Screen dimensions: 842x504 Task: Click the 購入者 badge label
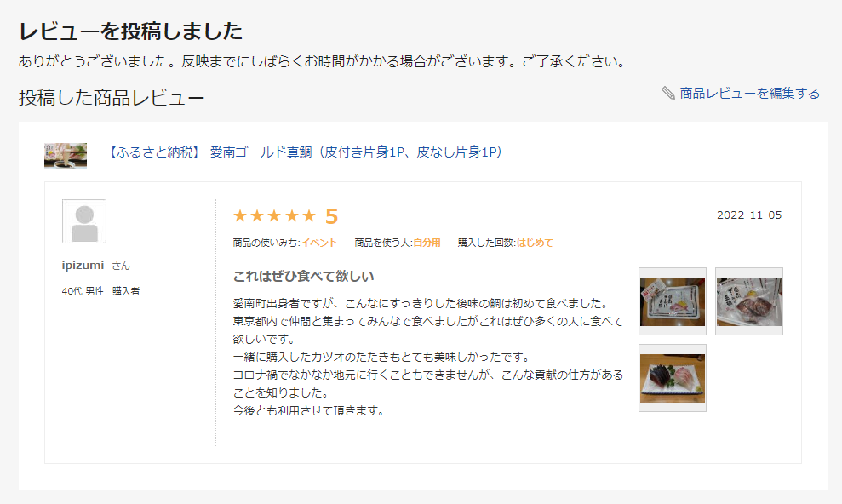[x=126, y=291]
